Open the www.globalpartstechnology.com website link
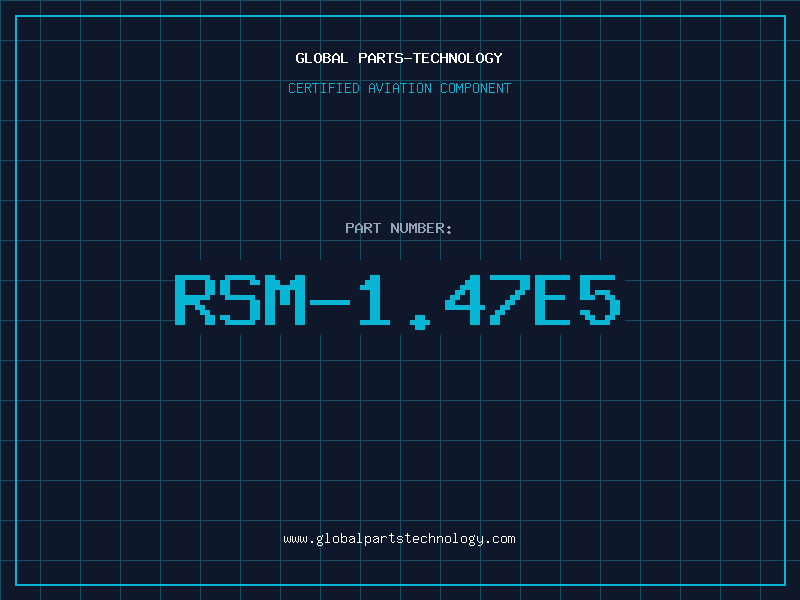This screenshot has height=600, width=800. tap(399, 539)
